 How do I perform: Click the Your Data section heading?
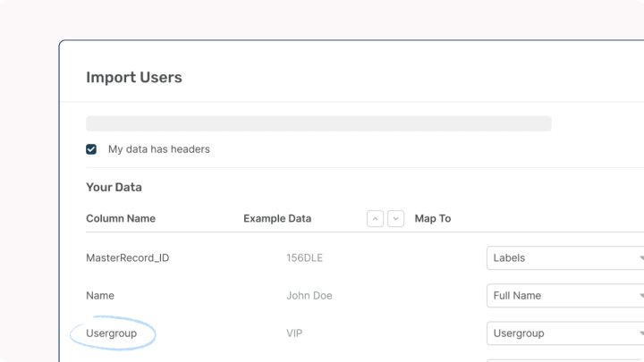(x=114, y=188)
